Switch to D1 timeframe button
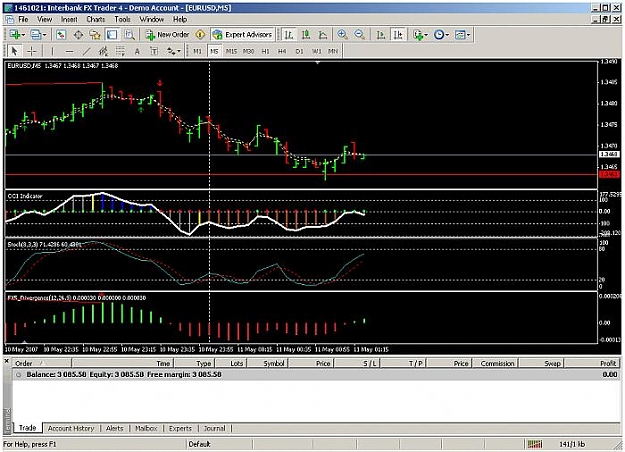Screen dimensions: 625x452 click(299, 51)
